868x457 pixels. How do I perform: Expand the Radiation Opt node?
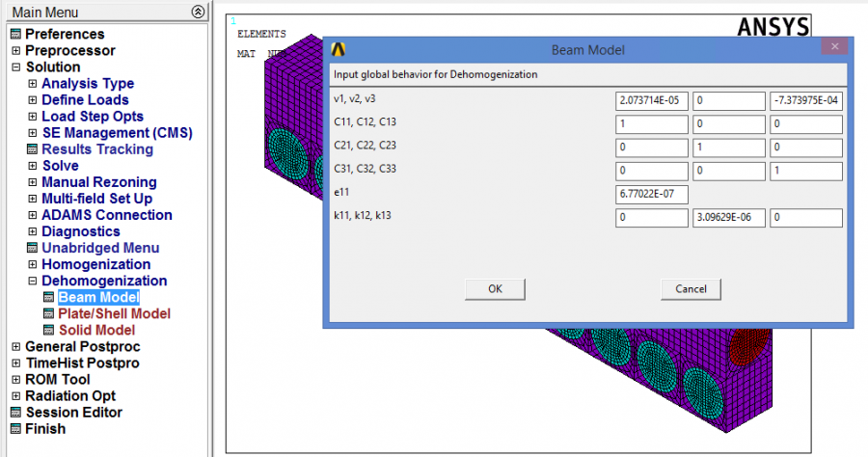click(x=16, y=396)
